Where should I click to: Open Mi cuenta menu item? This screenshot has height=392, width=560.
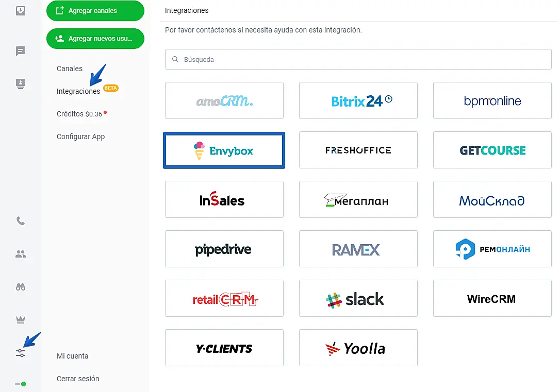point(73,356)
